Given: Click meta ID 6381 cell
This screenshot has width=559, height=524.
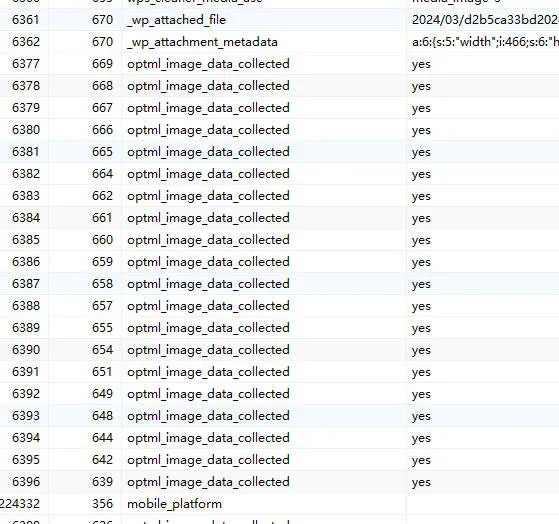Looking at the screenshot, I should click(24, 152).
